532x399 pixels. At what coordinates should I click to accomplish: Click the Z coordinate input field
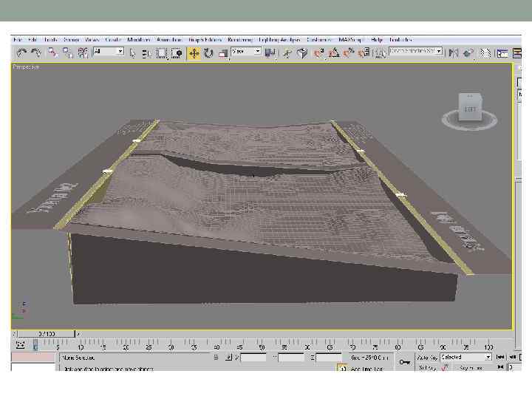(329, 358)
